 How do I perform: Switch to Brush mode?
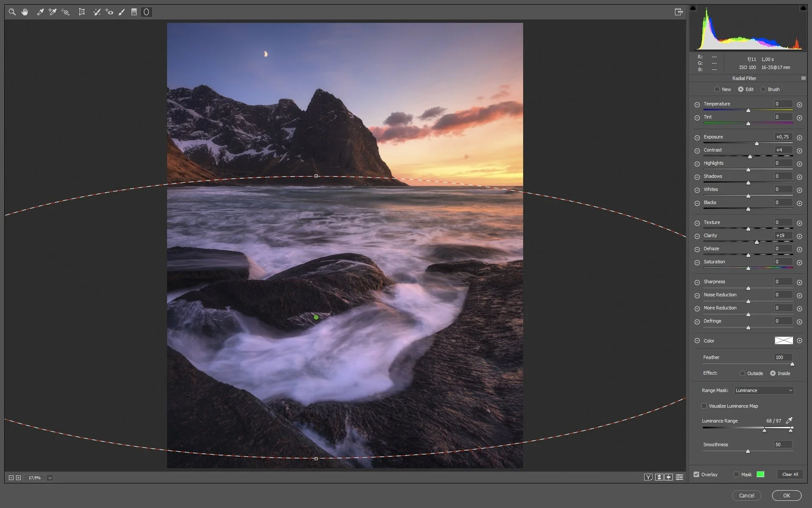click(763, 89)
